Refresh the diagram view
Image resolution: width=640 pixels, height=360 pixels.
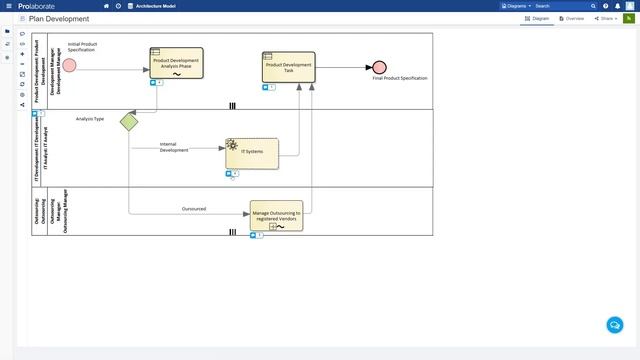pos(22,84)
